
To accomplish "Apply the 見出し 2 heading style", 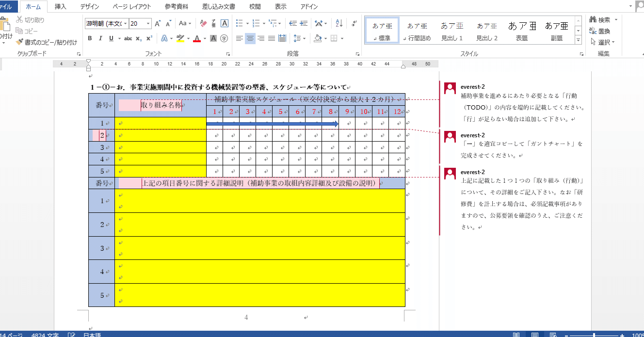I will tap(487, 31).
